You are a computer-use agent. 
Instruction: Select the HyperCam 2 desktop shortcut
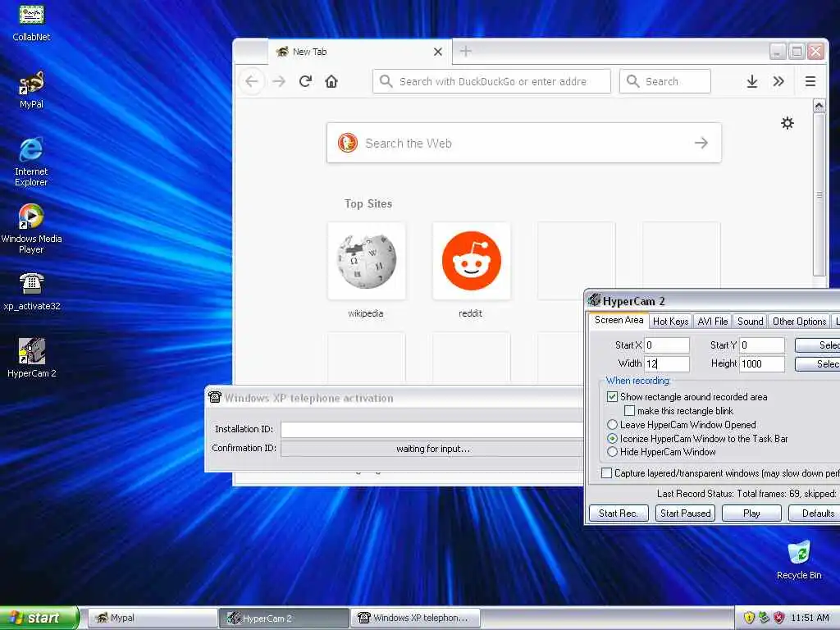pos(31,358)
